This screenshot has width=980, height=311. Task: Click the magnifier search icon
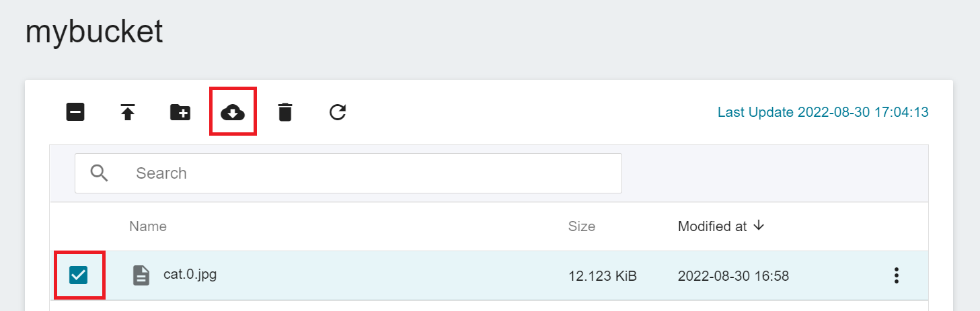(100, 173)
